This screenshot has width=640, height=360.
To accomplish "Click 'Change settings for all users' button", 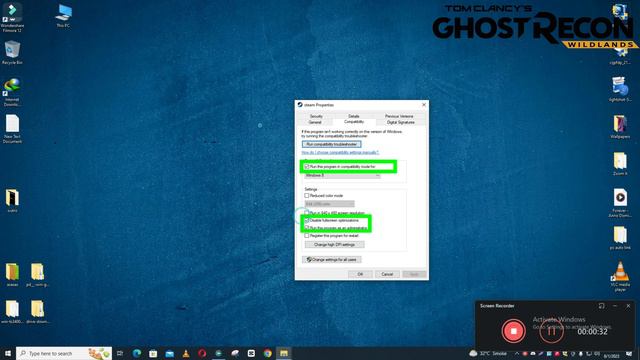I will pos(331,260).
